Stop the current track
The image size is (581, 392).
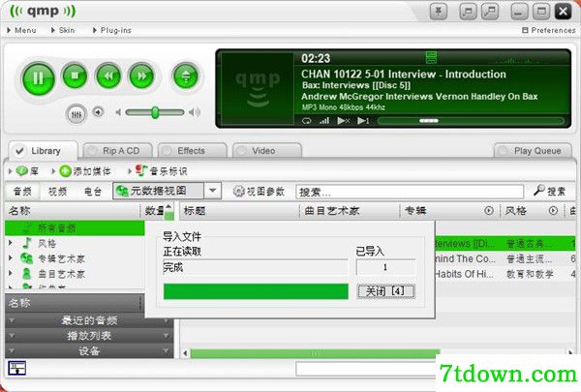coord(75,76)
